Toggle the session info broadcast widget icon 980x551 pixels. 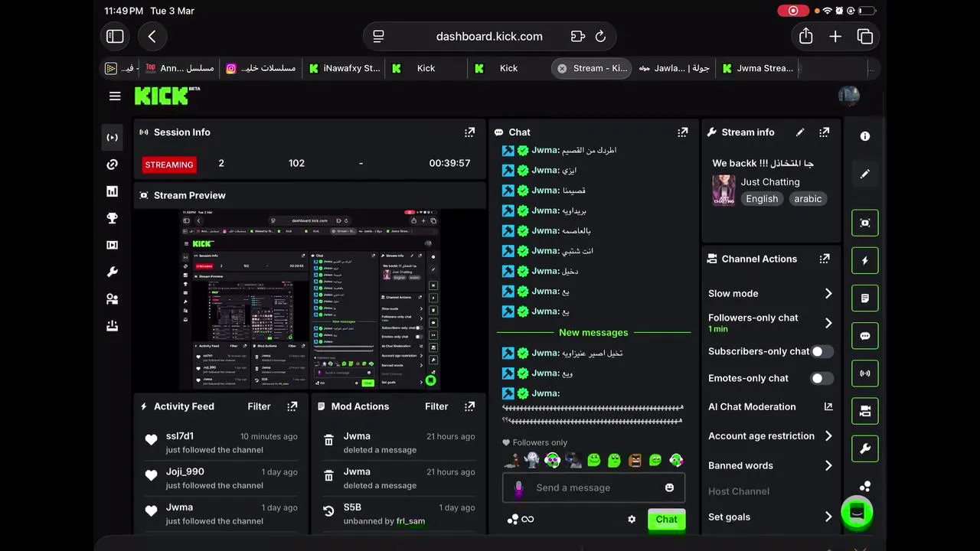[865, 373]
